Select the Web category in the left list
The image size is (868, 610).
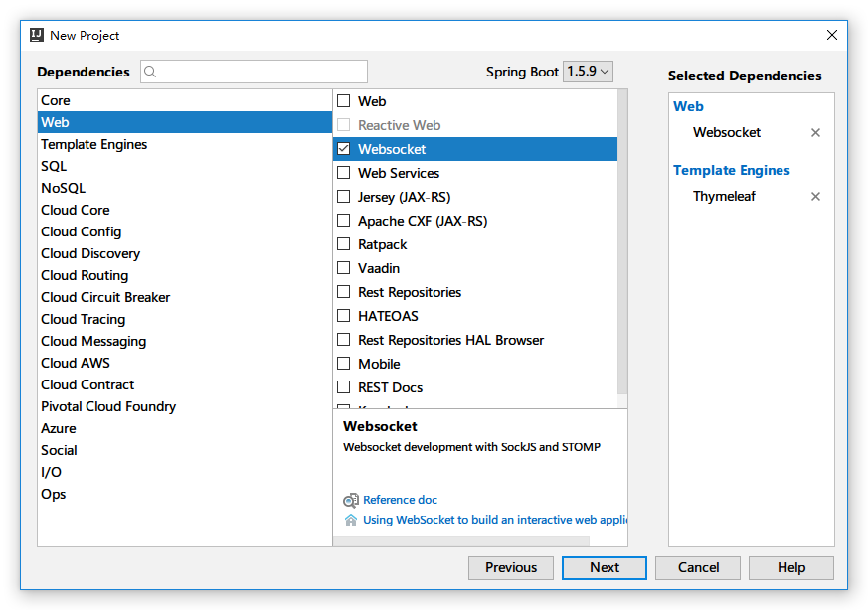coord(185,122)
